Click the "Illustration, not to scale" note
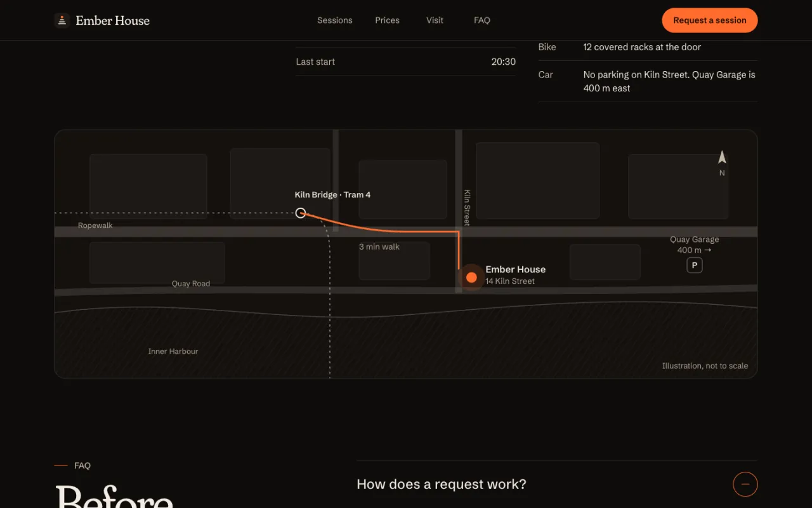812x508 pixels. pos(705,366)
